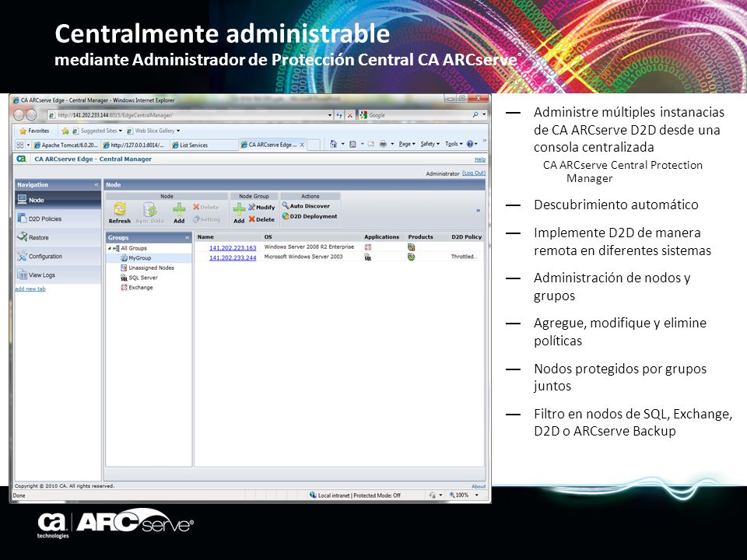Click Modify in Node Group section
The width and height of the screenshot is (747, 560).
click(261, 207)
